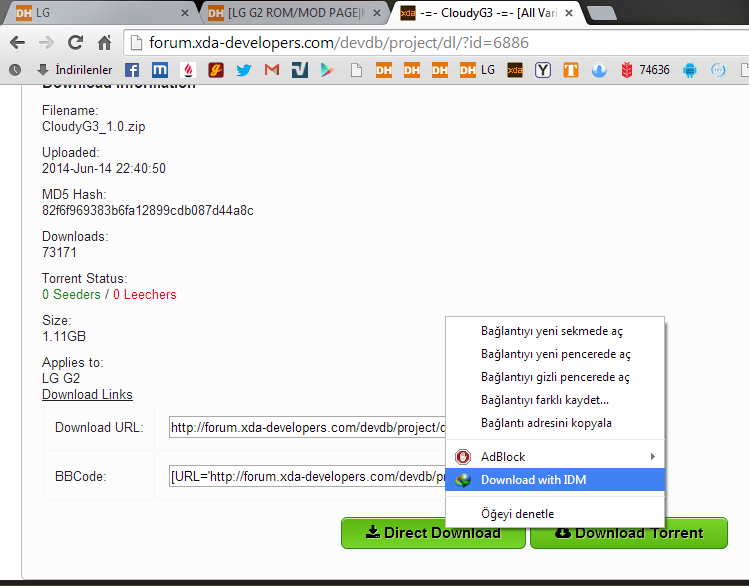Click the 0 Leechers text
The width and height of the screenshot is (749, 586).
click(145, 295)
